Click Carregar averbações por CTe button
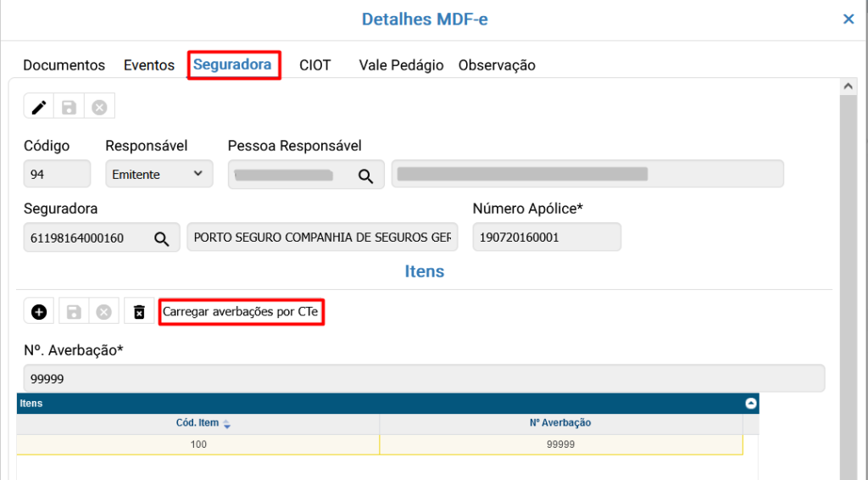The width and height of the screenshot is (868, 480). pyautogui.click(x=241, y=312)
